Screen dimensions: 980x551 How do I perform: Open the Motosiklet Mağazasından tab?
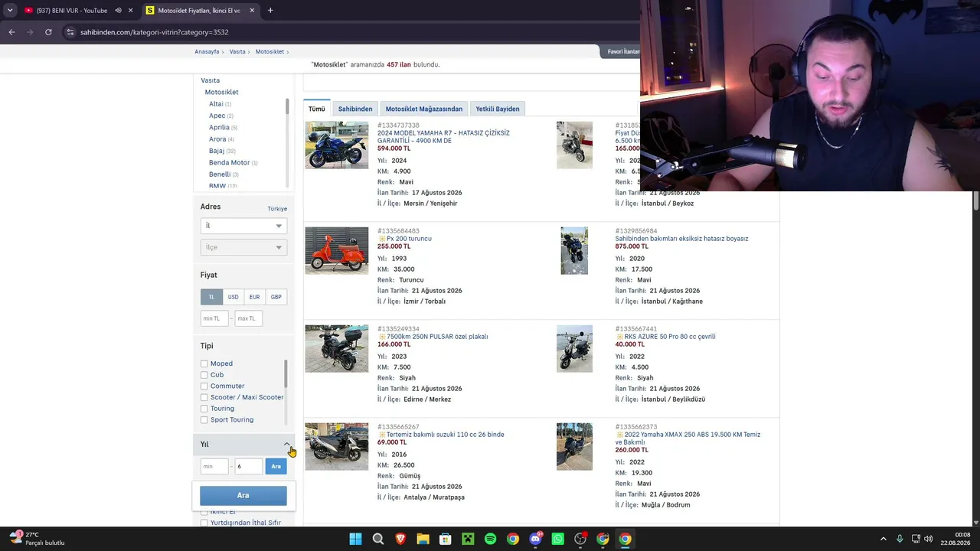[x=424, y=109]
